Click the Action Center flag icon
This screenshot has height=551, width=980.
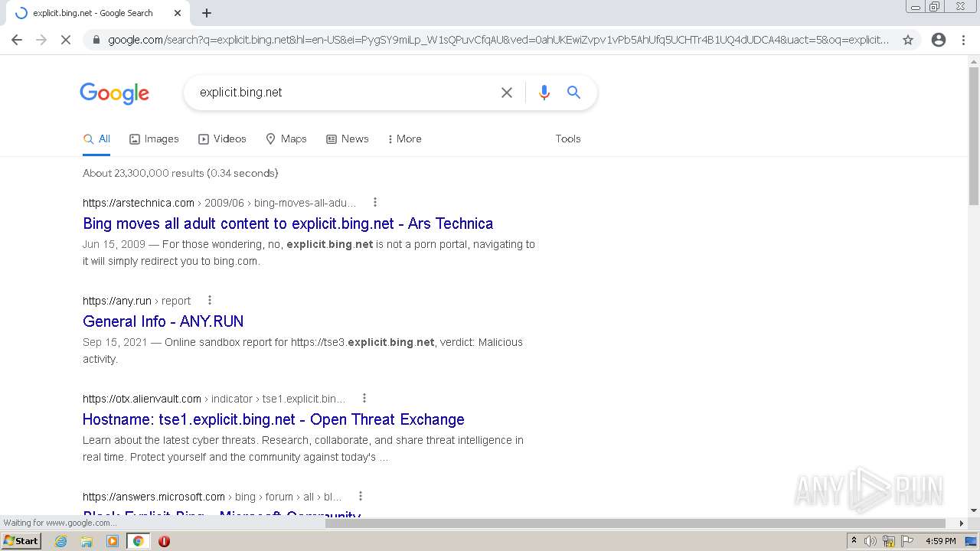pyautogui.click(x=907, y=541)
